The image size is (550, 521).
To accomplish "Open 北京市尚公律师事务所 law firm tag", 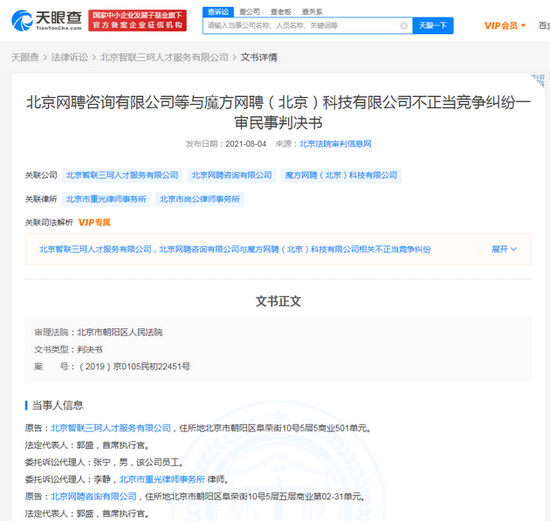I will (x=200, y=199).
